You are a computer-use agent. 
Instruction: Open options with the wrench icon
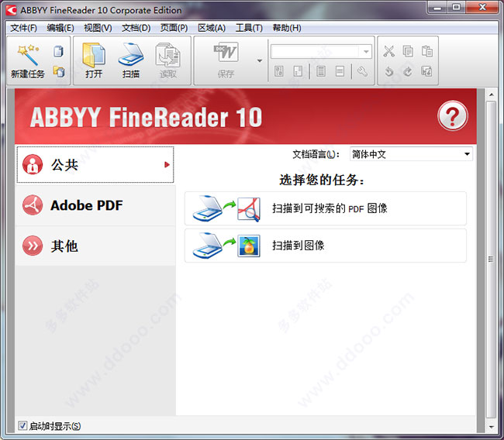tap(362, 71)
